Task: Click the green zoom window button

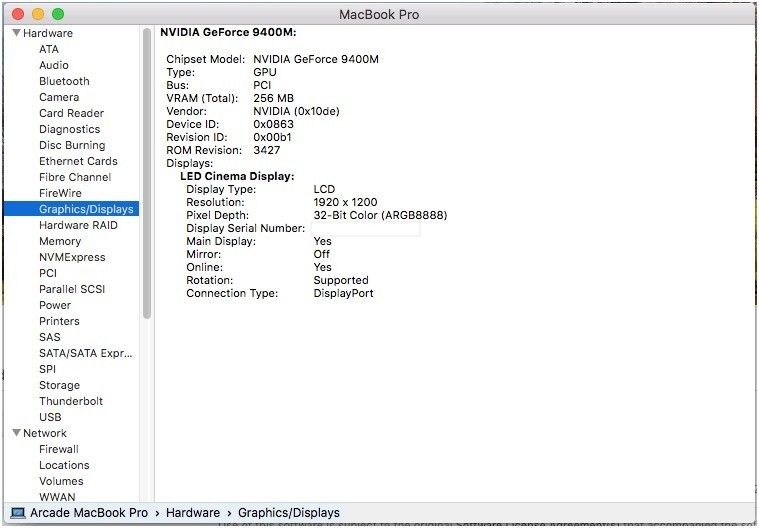Action: click(58, 14)
